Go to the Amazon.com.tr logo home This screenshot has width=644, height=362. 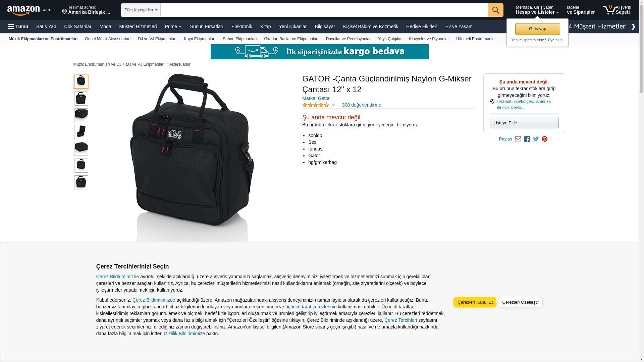[x=31, y=10]
